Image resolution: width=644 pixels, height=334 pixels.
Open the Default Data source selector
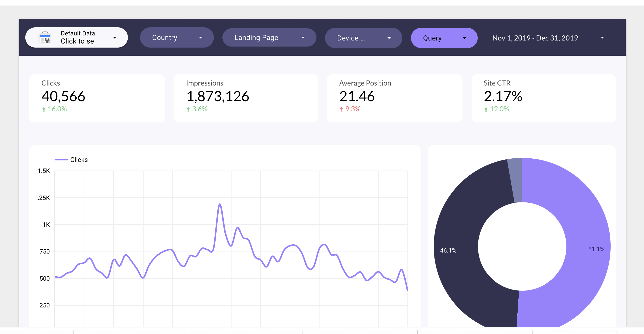tap(77, 37)
